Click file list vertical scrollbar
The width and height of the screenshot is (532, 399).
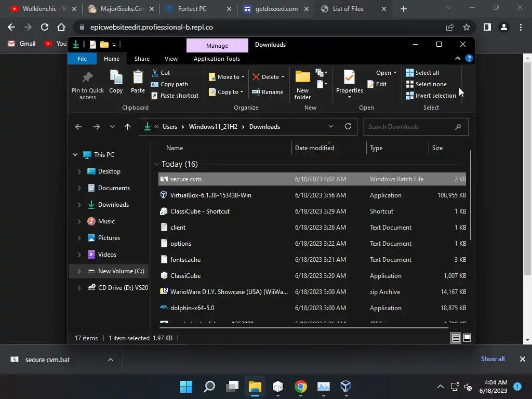click(470, 195)
